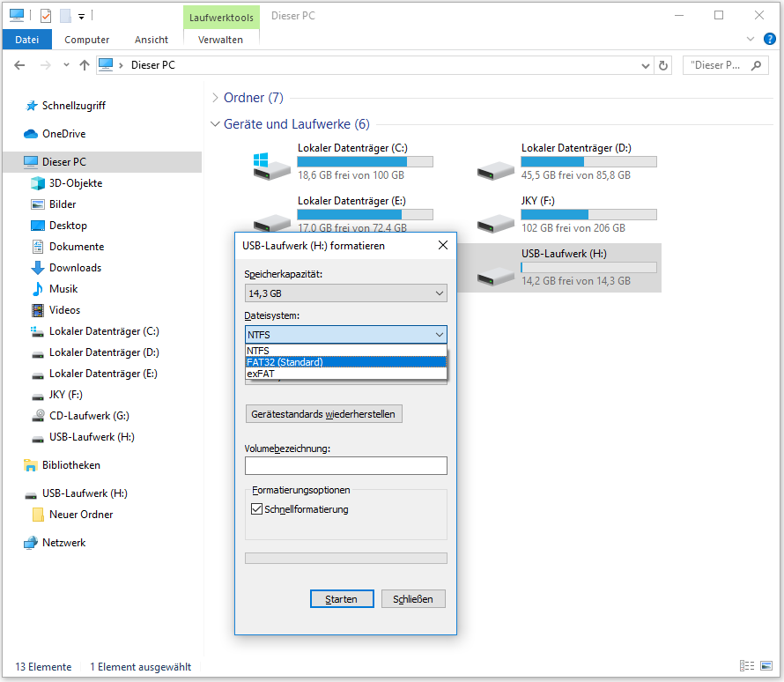The height and width of the screenshot is (682, 784).
Task: Open the Verwalten ribbon tab
Action: coord(220,40)
